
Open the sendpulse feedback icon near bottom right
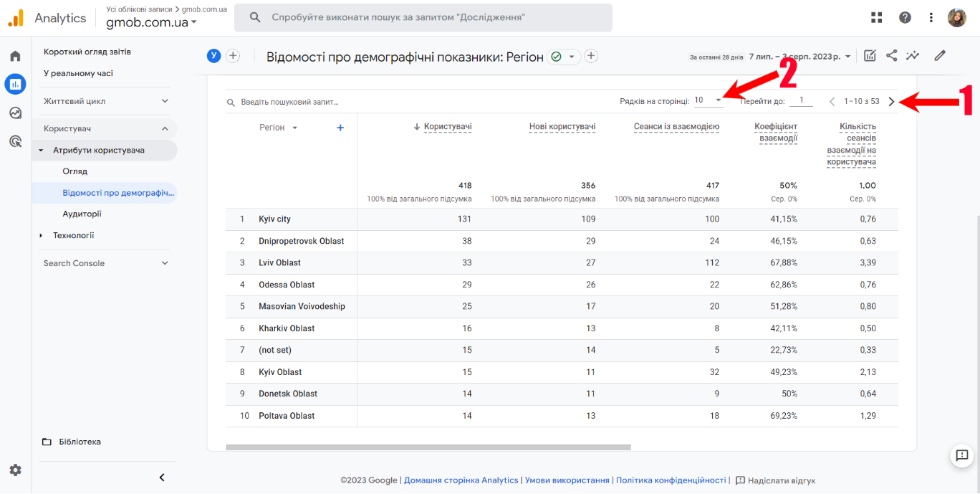coord(961,456)
